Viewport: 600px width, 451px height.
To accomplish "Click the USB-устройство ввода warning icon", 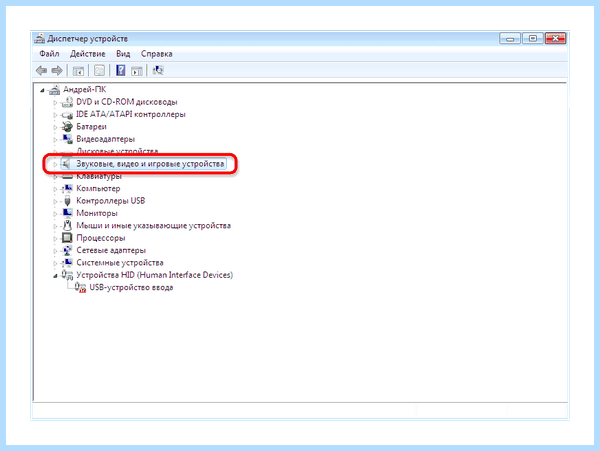I will (x=80, y=287).
